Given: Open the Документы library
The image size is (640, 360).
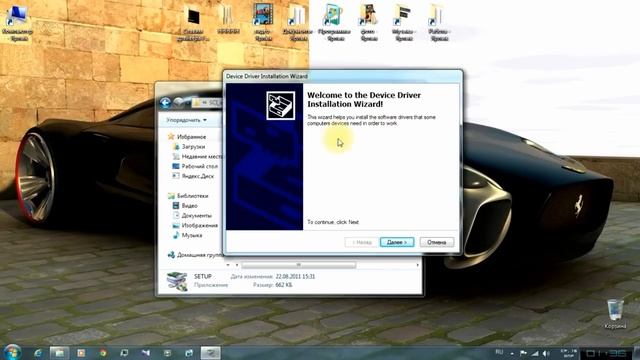Looking at the screenshot, I should click(196, 216).
